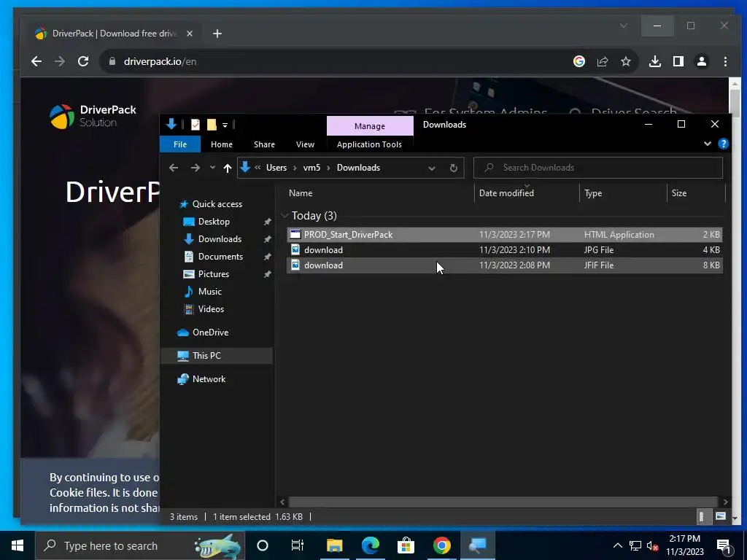
Task: Open the Home ribbon tab
Action: pos(222,144)
